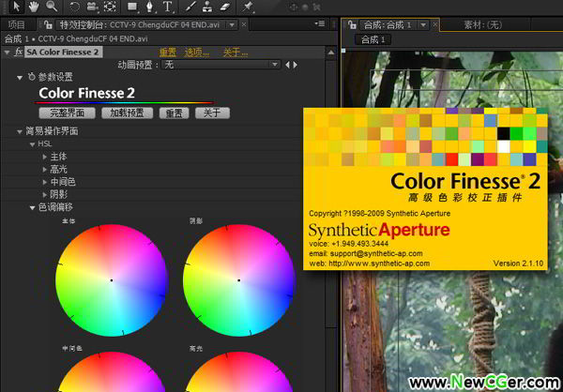This screenshot has height=392, width=563.
Task: Select the Clone Stamp tool
Action: click(206, 7)
